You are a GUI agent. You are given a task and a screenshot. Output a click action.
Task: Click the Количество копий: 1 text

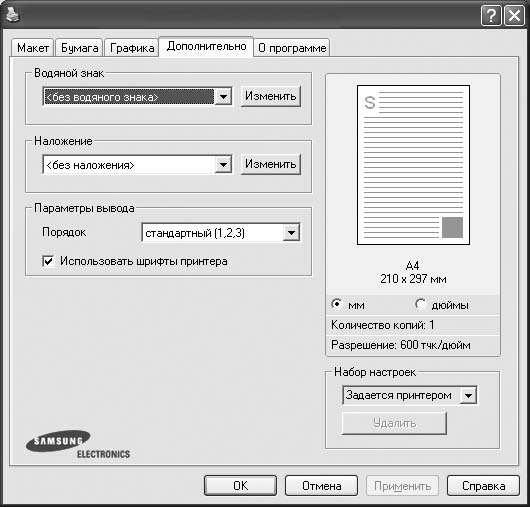[x=382, y=325]
